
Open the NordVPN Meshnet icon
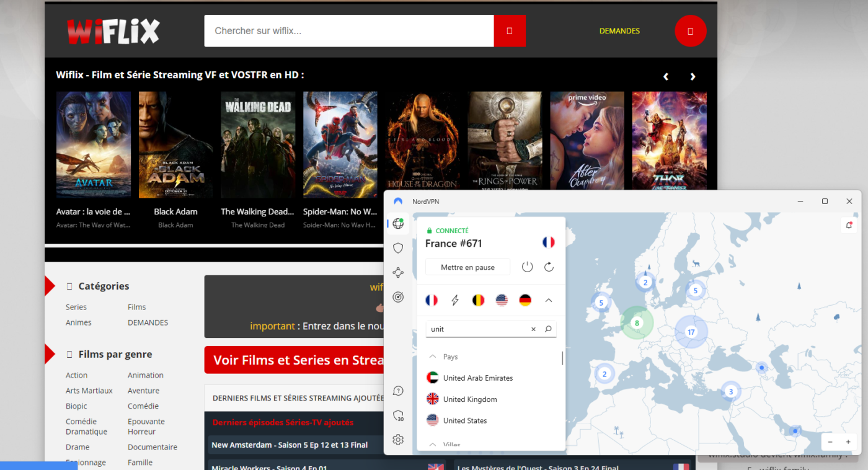pos(398,272)
